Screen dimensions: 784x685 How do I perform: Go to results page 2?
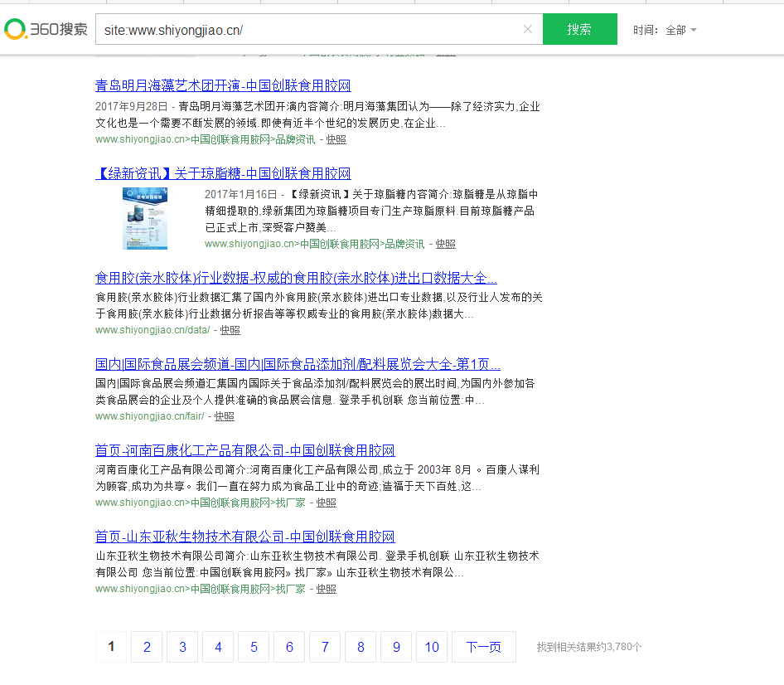147,647
